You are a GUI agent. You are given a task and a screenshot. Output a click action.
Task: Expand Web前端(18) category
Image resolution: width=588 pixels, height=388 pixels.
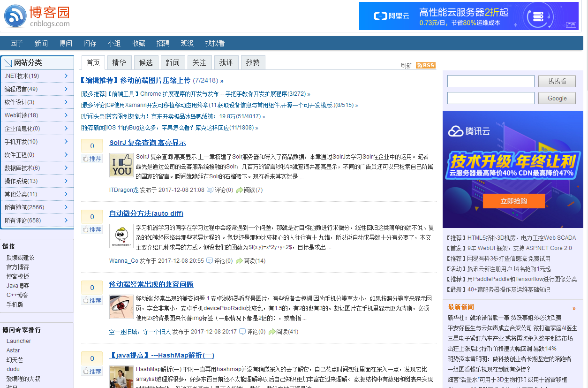37,115
